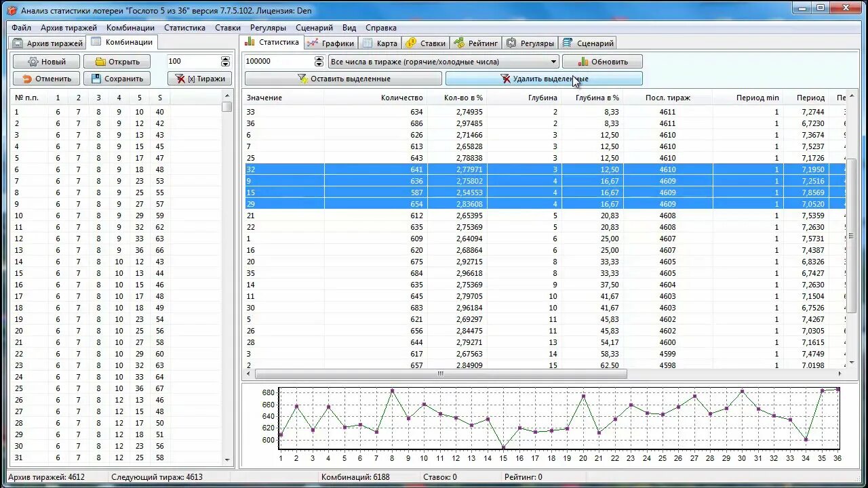
Task: Click the bar chart icon on Обновить button
Action: 583,62
